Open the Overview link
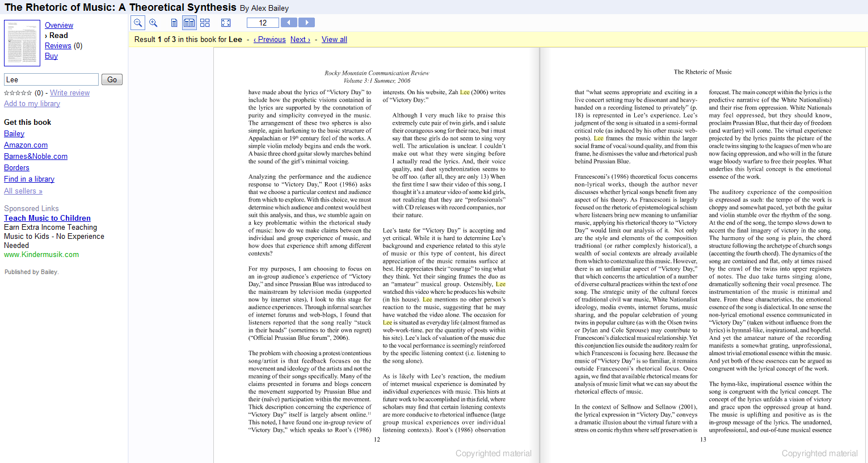The width and height of the screenshot is (868, 463). click(59, 26)
